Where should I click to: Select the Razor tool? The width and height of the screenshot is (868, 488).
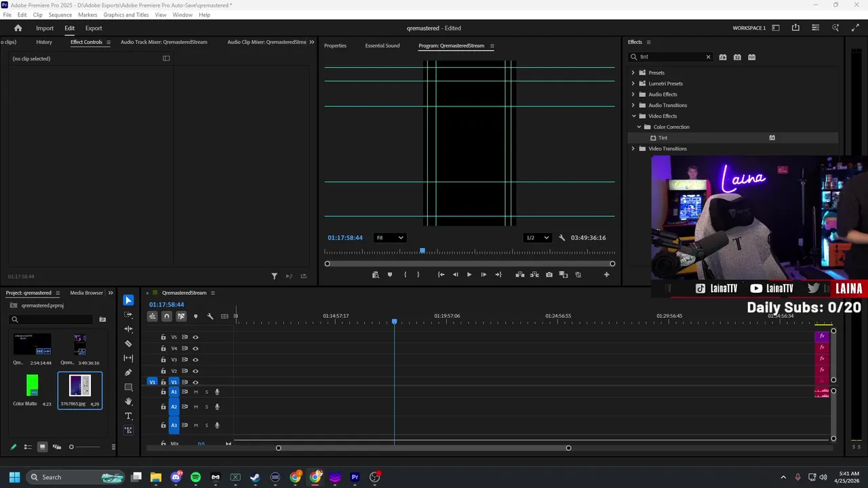coord(128,344)
